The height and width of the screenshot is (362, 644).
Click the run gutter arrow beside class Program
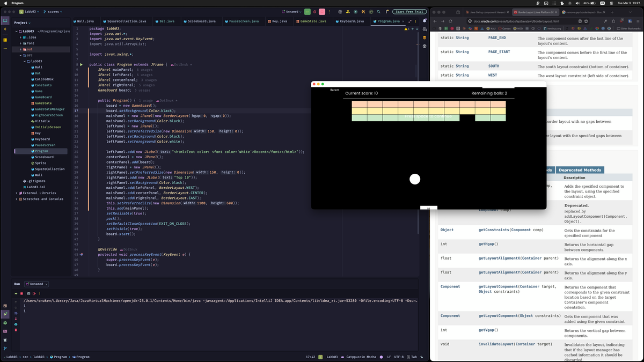(x=81, y=64)
